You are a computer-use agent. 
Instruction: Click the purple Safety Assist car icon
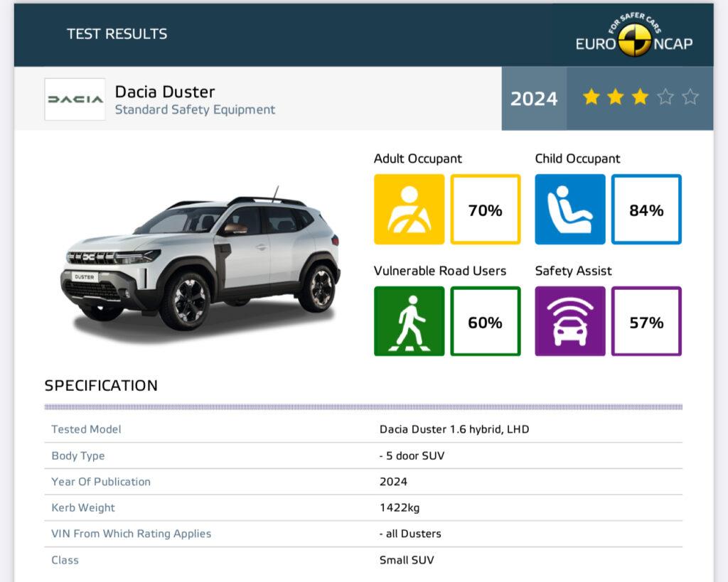[570, 321]
